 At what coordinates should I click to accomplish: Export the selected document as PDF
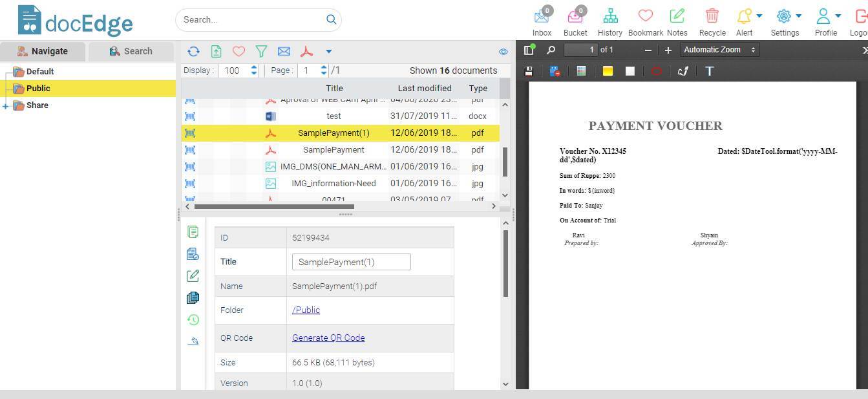point(306,51)
